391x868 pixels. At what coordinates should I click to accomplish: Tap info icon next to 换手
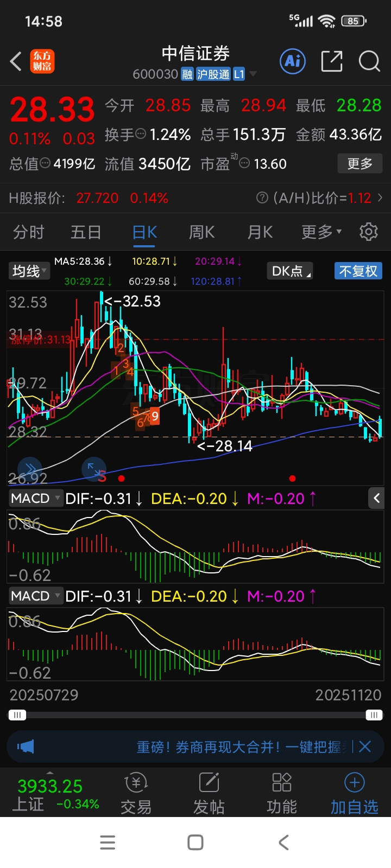(x=141, y=133)
